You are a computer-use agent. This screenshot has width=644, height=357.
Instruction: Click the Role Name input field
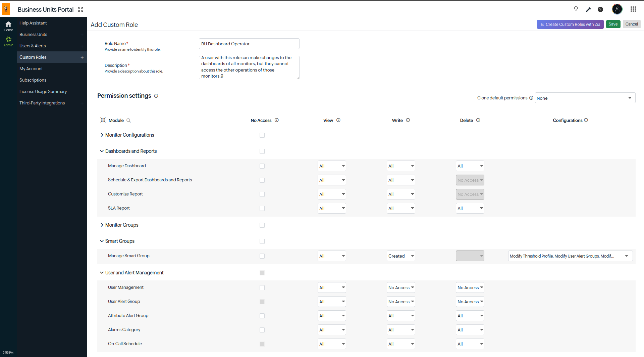[x=249, y=44]
